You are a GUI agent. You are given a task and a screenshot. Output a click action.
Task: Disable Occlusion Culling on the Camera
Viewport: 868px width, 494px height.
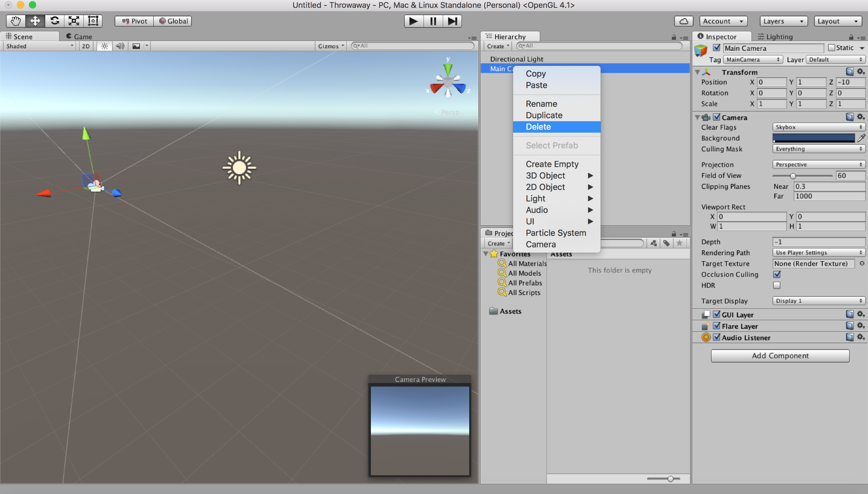[777, 274]
